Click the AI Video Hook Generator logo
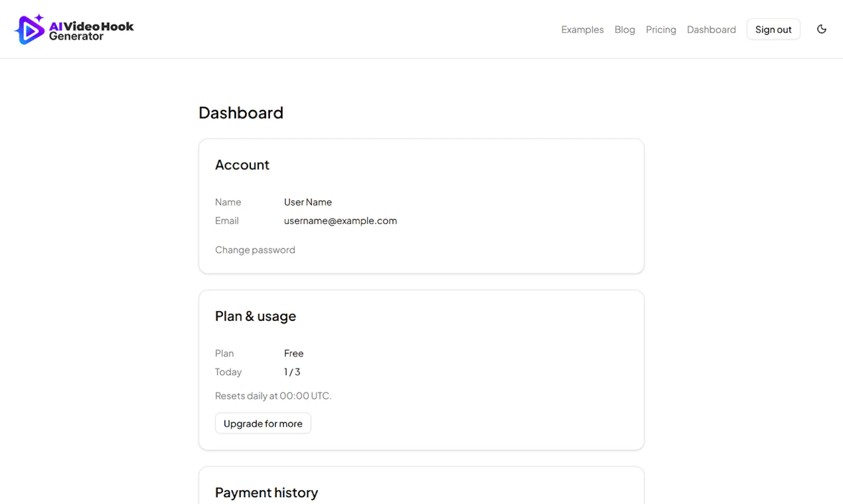Viewport: 843px width, 504px height. [x=74, y=29]
